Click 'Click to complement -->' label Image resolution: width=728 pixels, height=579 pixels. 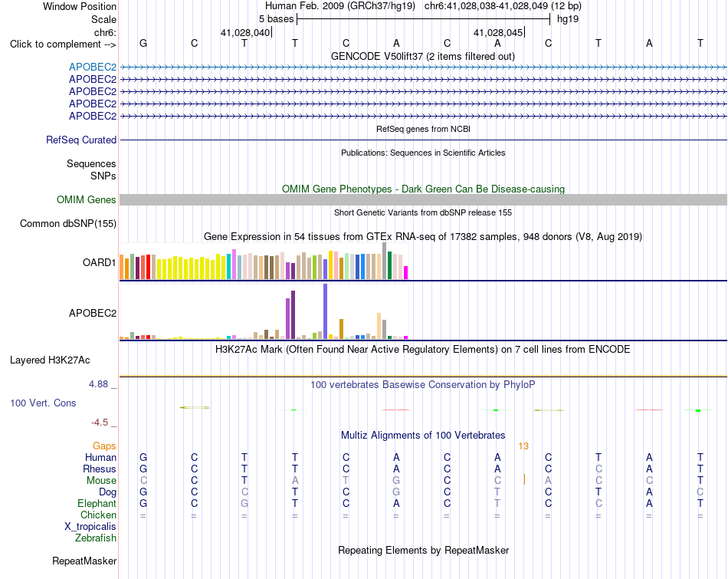point(63,44)
